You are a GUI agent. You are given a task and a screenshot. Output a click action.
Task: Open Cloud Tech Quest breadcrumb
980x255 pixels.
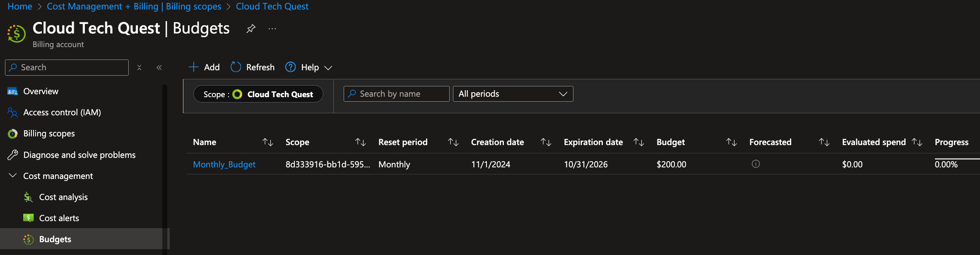[272, 7]
